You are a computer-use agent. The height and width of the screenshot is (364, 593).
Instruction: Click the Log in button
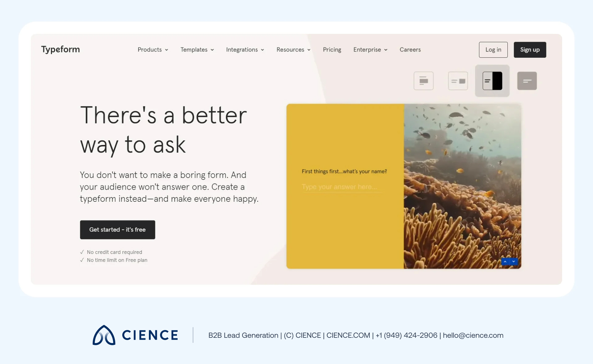point(493,50)
